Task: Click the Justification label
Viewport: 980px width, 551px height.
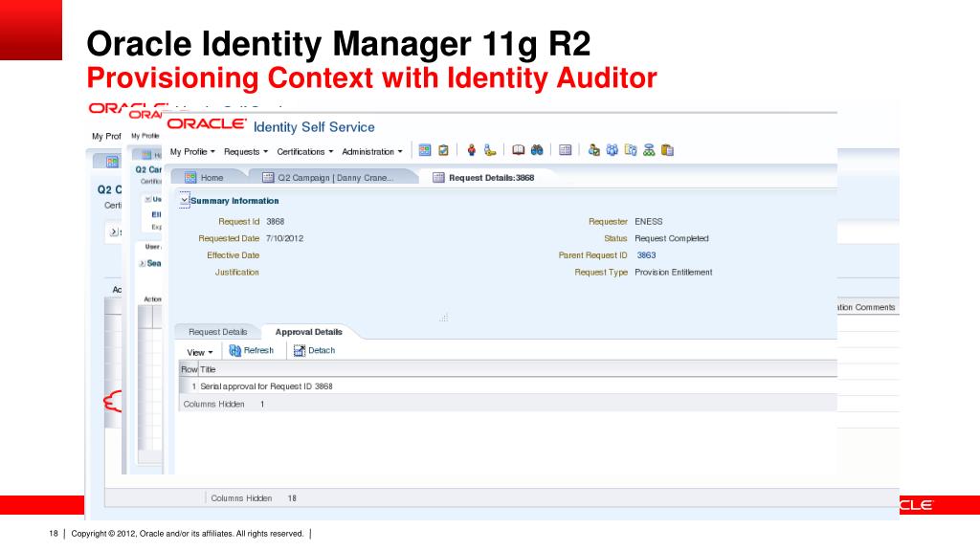Action: (x=237, y=272)
